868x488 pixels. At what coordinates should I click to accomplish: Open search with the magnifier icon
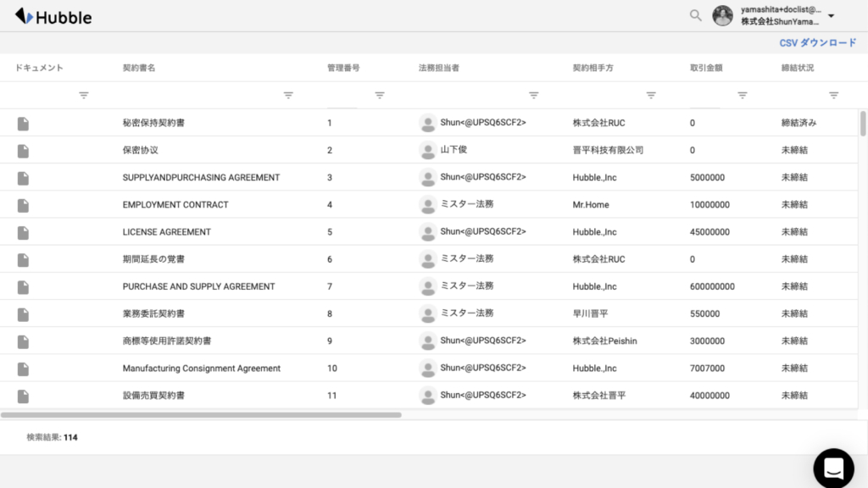(695, 15)
